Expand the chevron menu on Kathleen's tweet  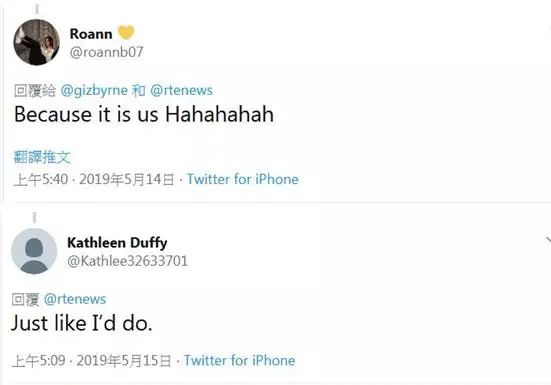(x=548, y=240)
